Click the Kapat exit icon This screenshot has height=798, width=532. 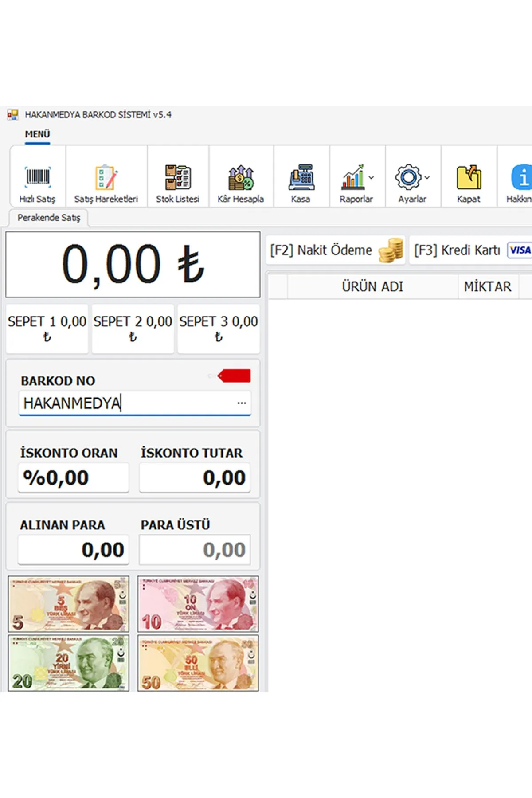tap(469, 177)
